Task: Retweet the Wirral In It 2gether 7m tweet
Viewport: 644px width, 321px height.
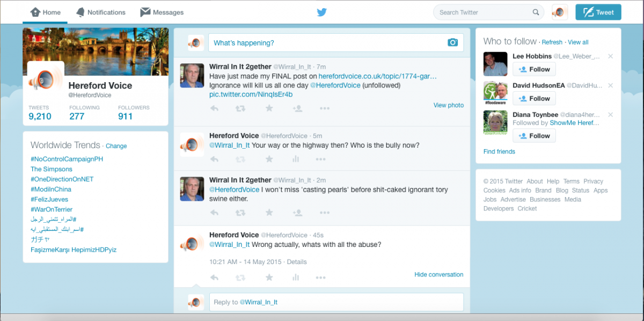Action: 240,108
